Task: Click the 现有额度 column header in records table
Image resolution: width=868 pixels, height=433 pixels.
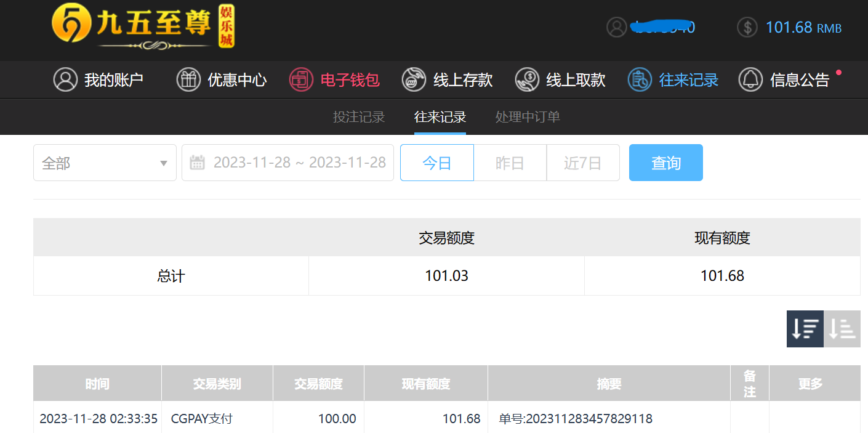Action: (426, 384)
